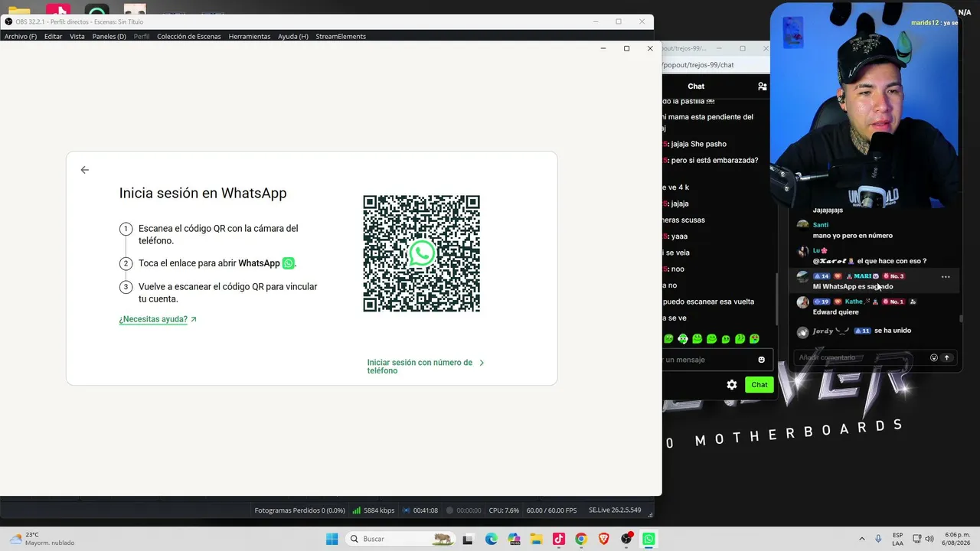Image resolution: width=980 pixels, height=551 pixels.
Task: Open the Colección de Escenas menu
Action: [189, 36]
